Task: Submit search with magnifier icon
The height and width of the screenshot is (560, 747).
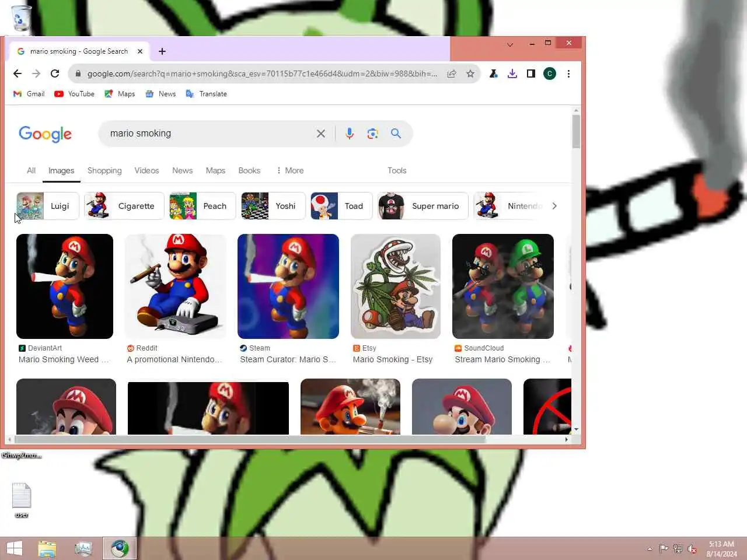Action: coord(396,134)
